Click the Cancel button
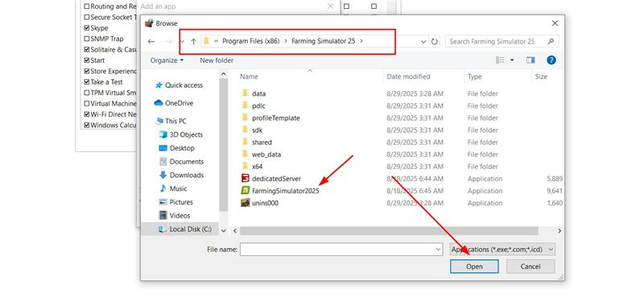 click(530, 267)
